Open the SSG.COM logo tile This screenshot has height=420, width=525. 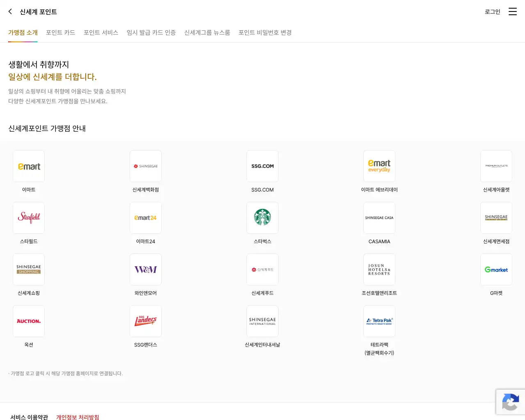click(x=262, y=166)
